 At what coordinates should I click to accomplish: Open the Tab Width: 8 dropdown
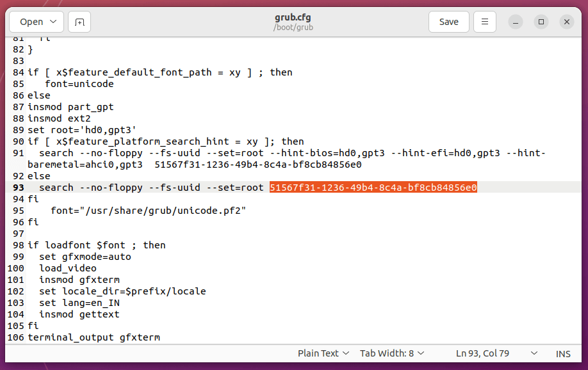[x=392, y=353]
